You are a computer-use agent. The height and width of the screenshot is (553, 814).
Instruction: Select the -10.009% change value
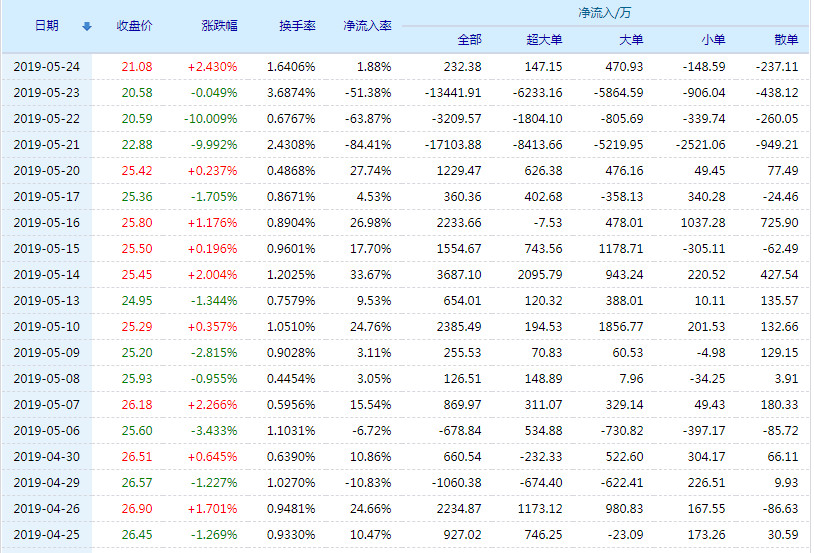[x=213, y=118]
